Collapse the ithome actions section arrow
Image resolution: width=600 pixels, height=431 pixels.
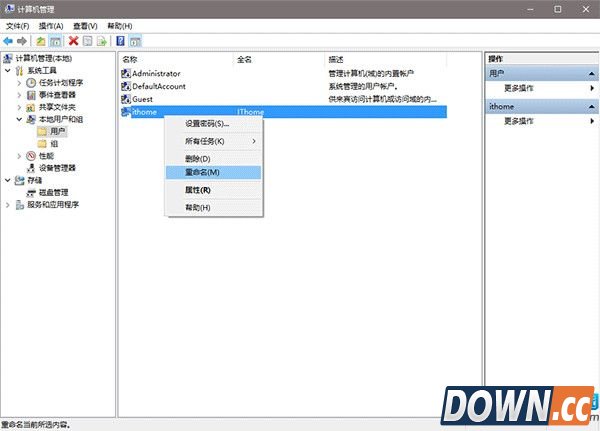pos(592,106)
